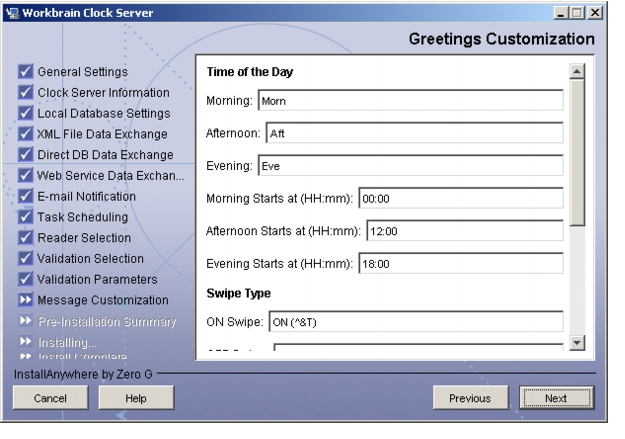The height and width of the screenshot is (439, 625).
Task: Click the XML File Data Exchange checkmark
Action: coord(26,134)
